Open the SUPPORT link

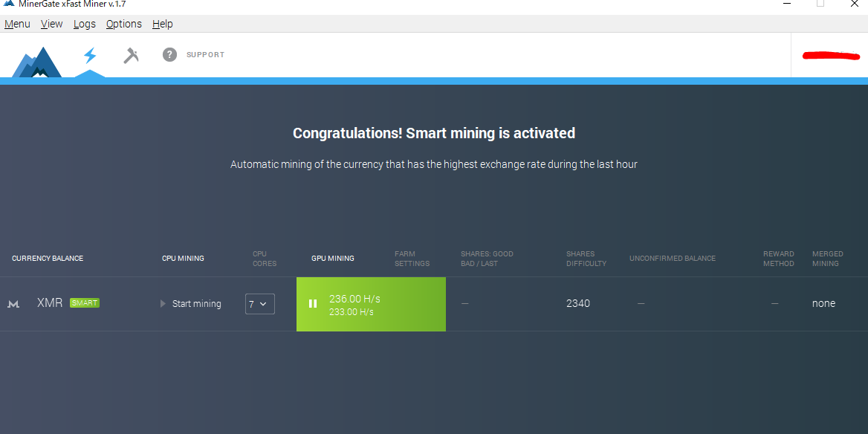click(x=205, y=55)
